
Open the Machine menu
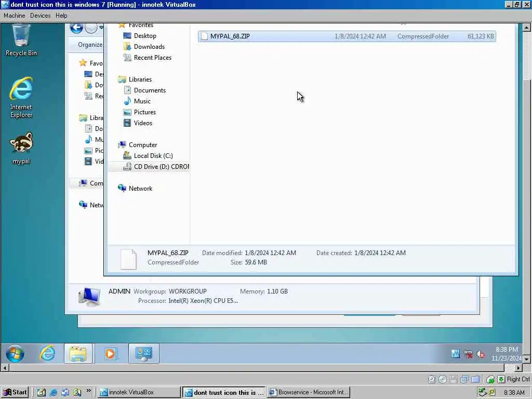[14, 16]
